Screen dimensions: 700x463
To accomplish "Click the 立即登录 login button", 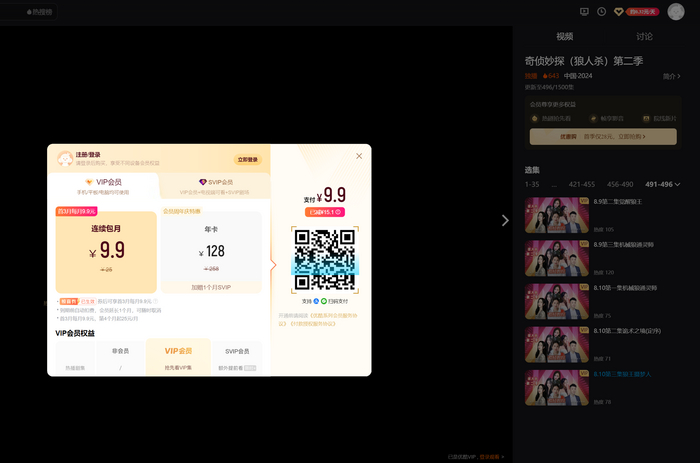I will pos(247,159).
